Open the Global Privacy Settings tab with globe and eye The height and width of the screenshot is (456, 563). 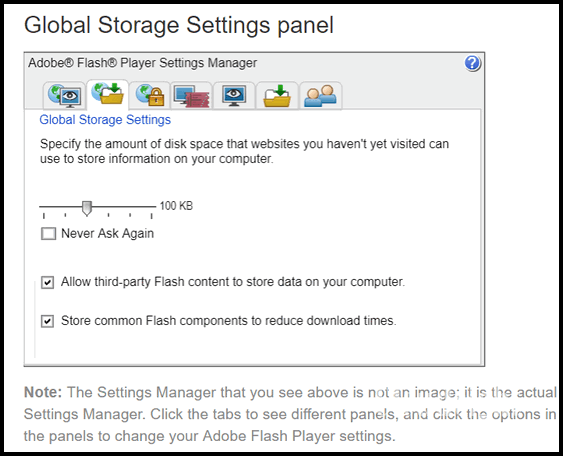click(65, 95)
